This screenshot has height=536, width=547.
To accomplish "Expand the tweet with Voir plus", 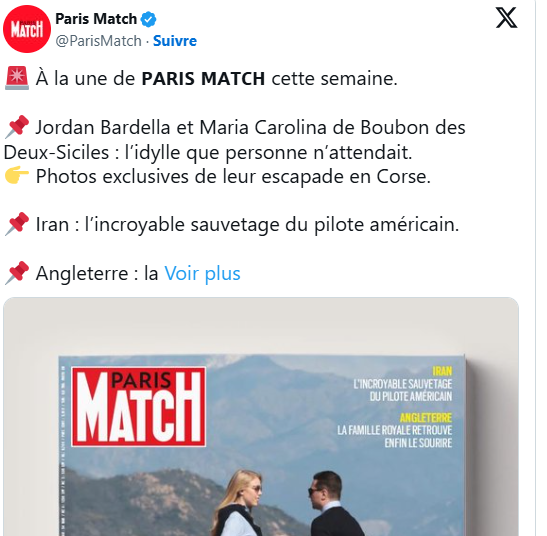I will coord(202,273).
